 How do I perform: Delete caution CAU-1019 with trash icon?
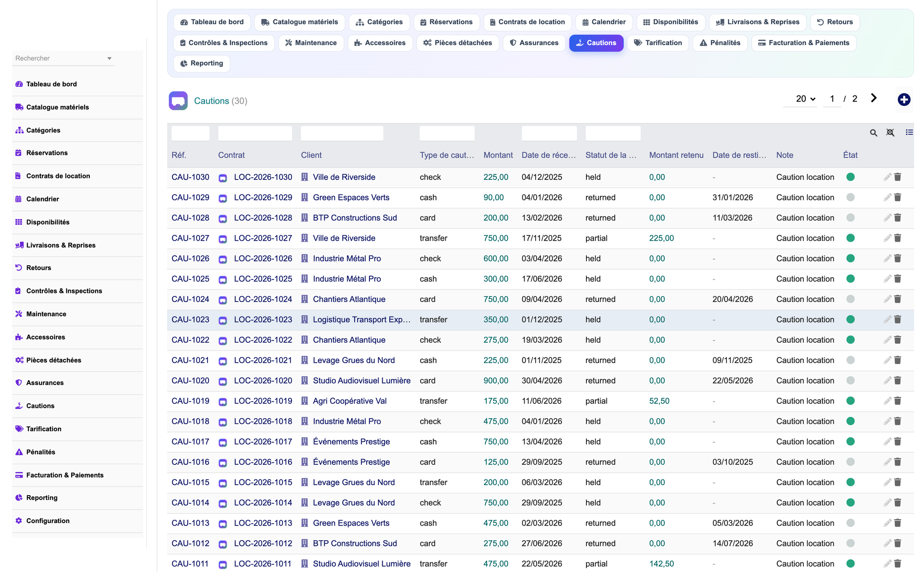click(x=897, y=401)
